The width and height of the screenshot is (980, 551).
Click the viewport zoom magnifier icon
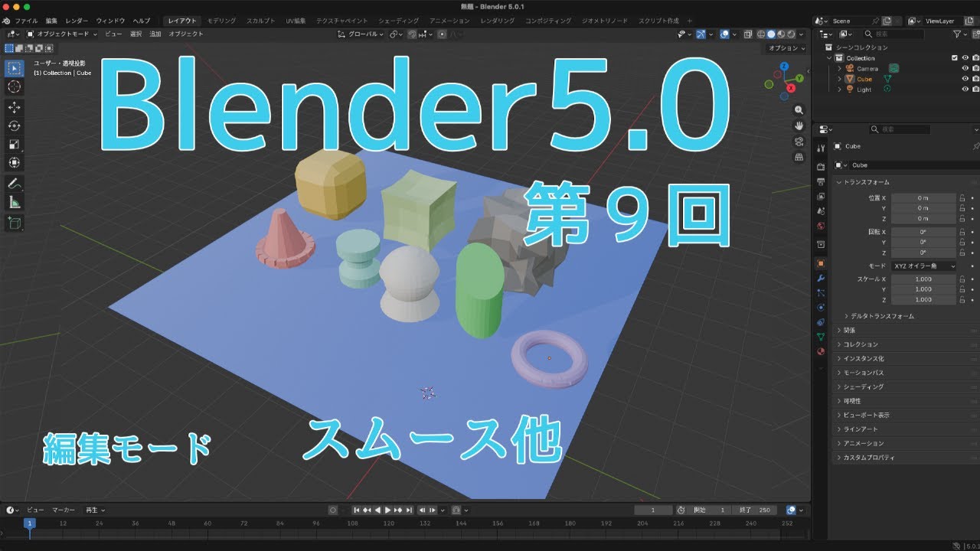pos(799,110)
